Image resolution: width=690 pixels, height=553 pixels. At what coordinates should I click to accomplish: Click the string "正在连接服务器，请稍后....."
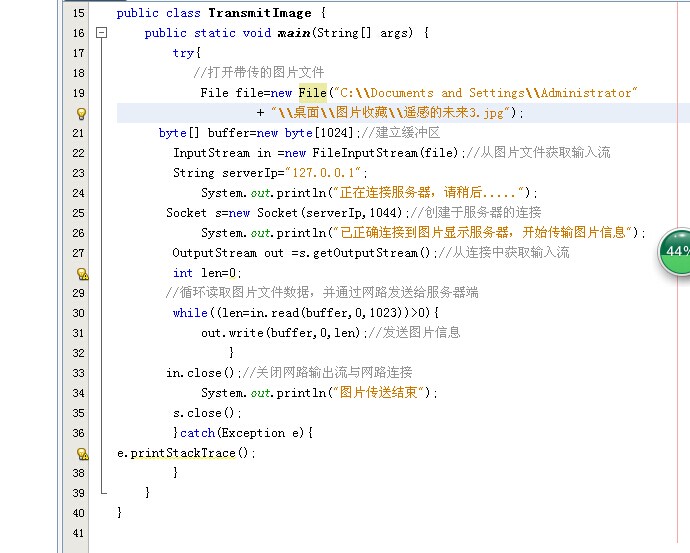coord(429,193)
